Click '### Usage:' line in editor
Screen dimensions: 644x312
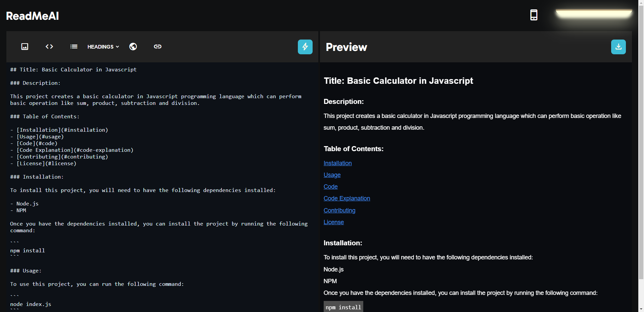(26, 271)
